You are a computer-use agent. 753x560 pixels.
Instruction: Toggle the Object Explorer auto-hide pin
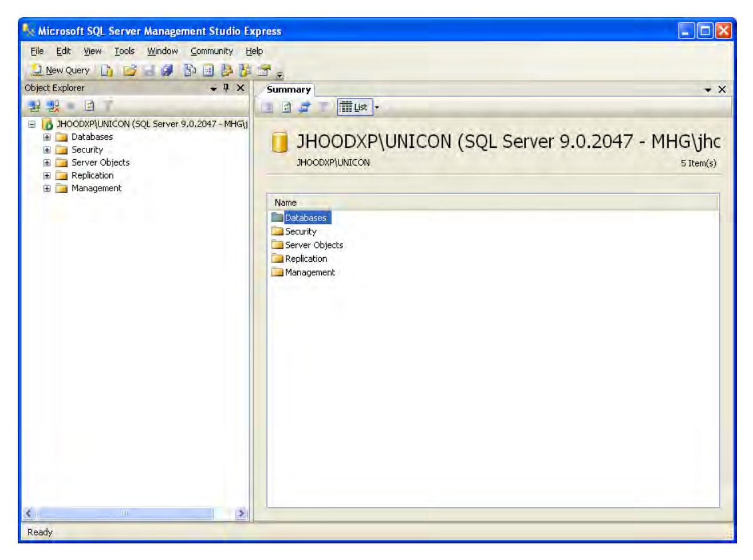pos(227,88)
